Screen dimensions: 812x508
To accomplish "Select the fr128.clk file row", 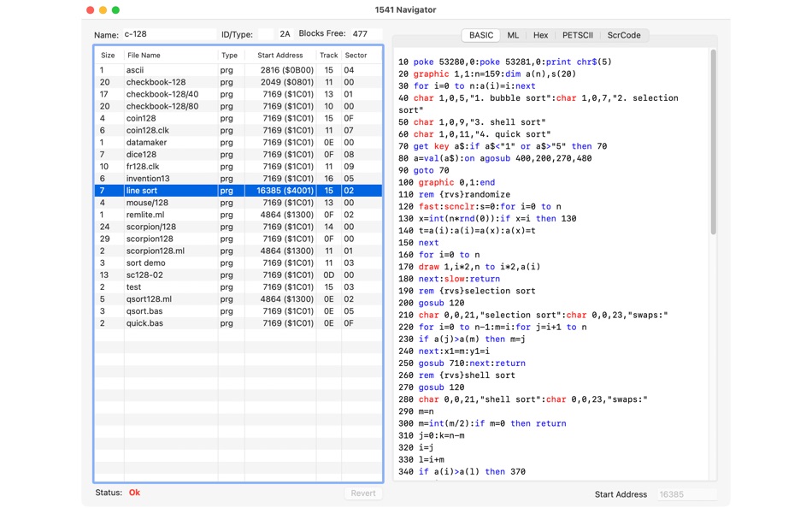I will click(x=238, y=167).
